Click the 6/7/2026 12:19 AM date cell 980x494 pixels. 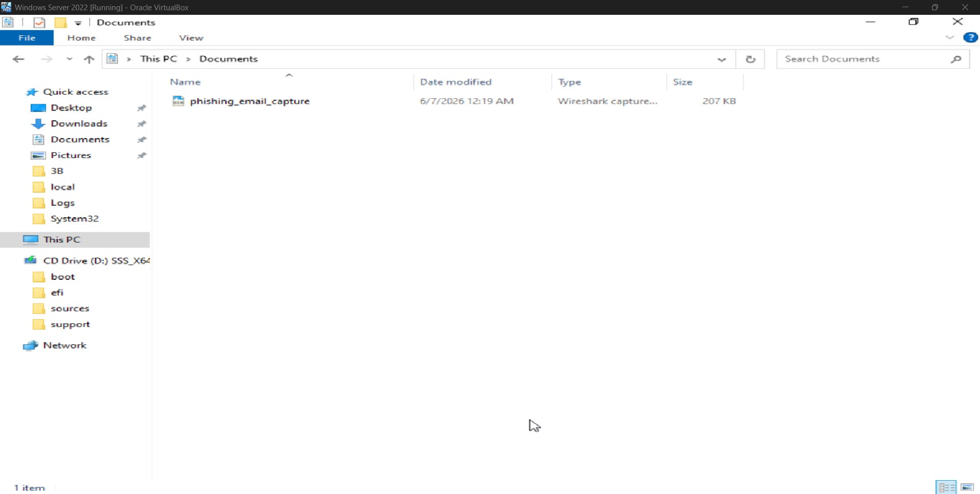click(467, 101)
